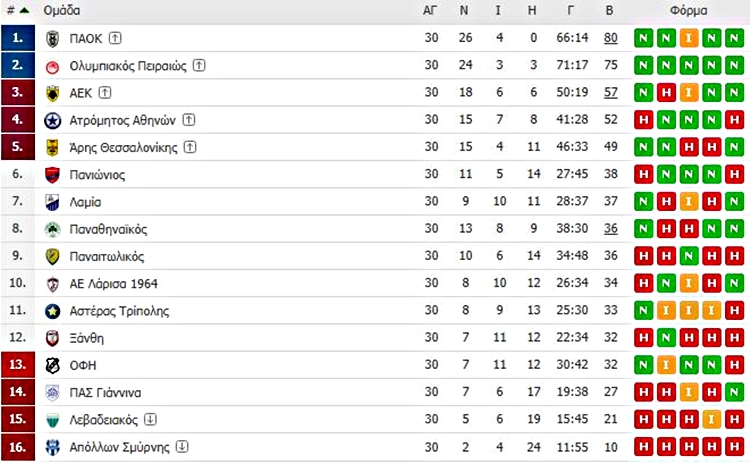This screenshot has width=750, height=463.
Task: Select the Φόρμα column header
Action: click(x=688, y=10)
